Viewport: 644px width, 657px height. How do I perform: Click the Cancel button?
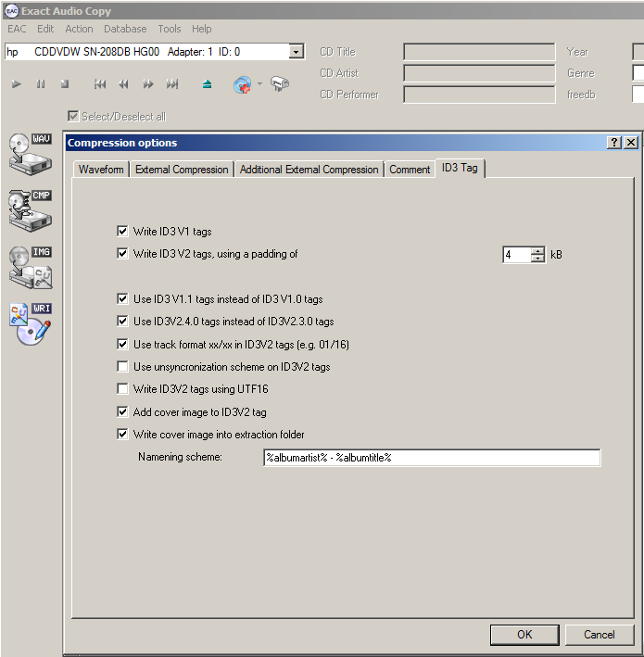click(600, 635)
